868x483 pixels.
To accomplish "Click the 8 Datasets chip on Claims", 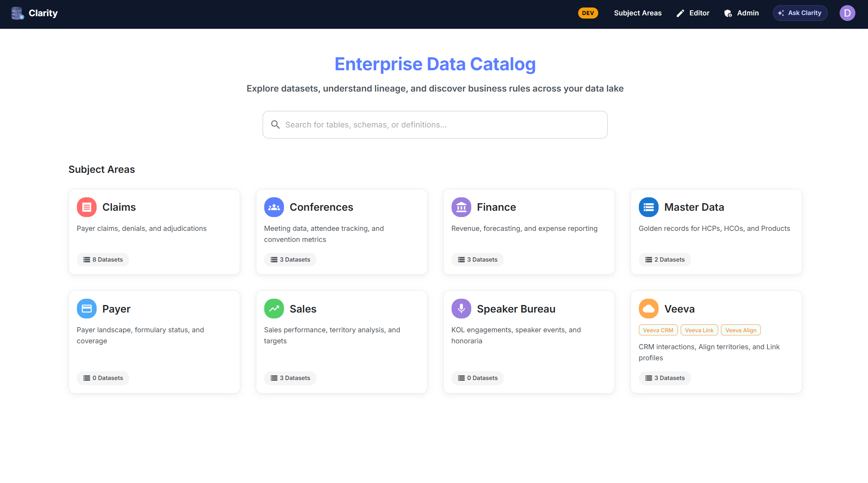I will coord(103,260).
